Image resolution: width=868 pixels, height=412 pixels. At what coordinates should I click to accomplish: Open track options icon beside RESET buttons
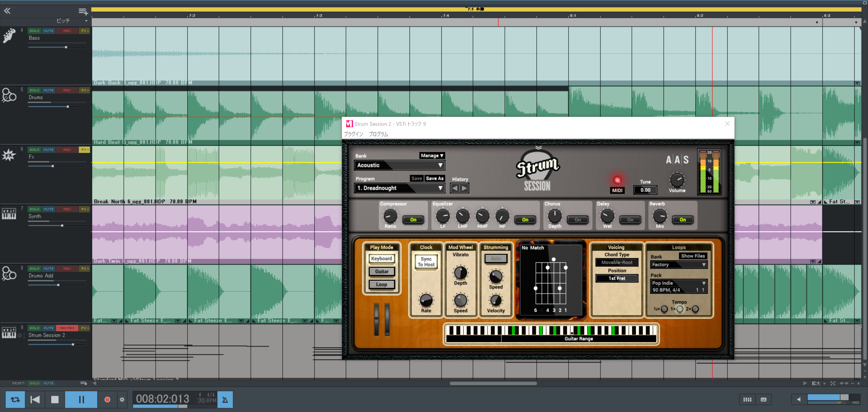coord(84,383)
